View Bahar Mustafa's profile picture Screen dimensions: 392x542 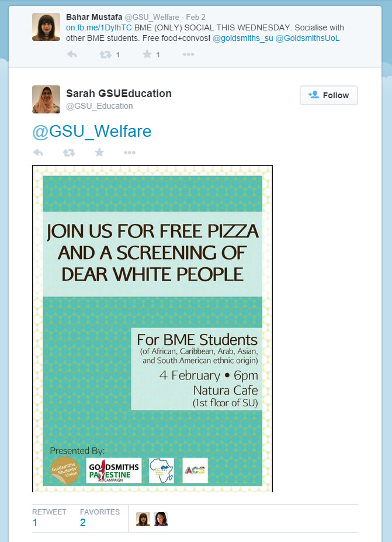click(46, 27)
